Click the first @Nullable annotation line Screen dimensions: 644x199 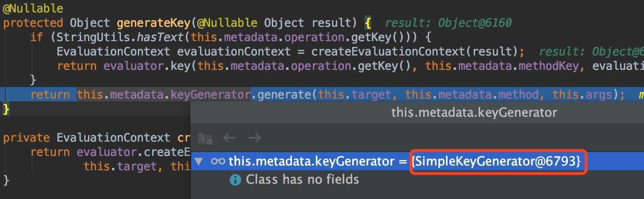(33, 9)
